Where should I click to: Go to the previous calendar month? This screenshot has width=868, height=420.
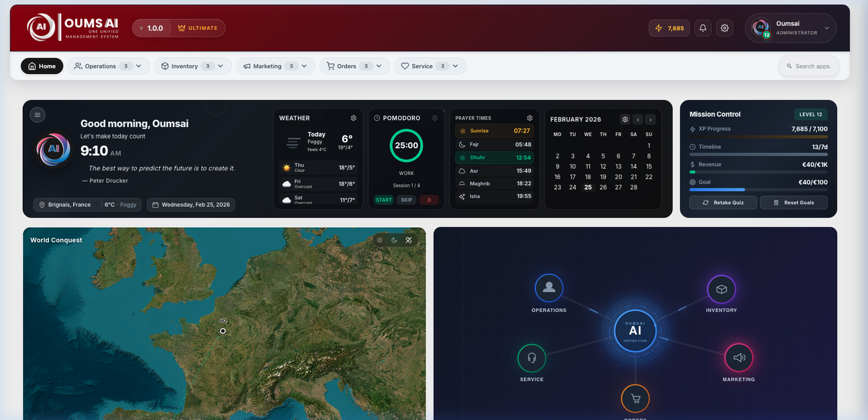click(637, 119)
